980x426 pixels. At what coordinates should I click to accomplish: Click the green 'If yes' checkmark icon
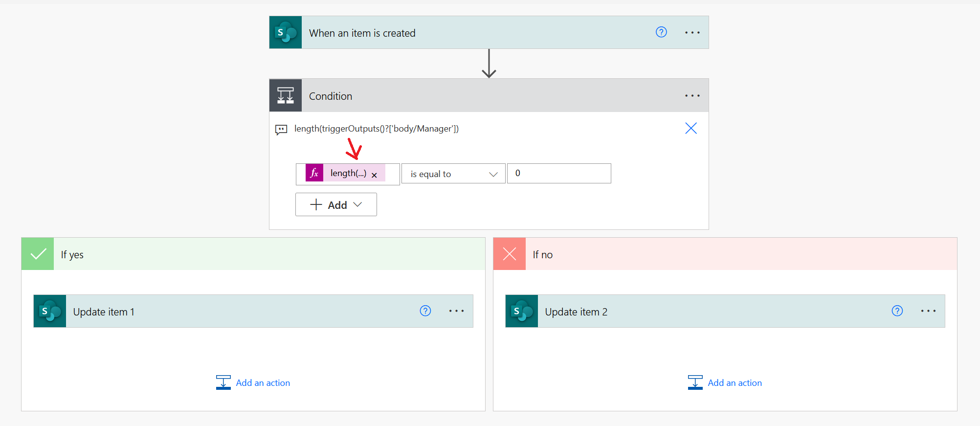pyautogui.click(x=38, y=254)
